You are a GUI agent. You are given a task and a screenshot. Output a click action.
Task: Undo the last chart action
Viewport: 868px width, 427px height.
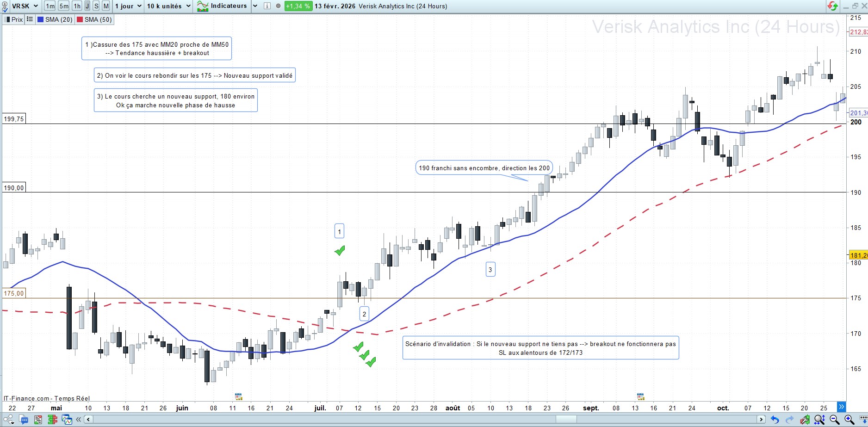click(775, 420)
